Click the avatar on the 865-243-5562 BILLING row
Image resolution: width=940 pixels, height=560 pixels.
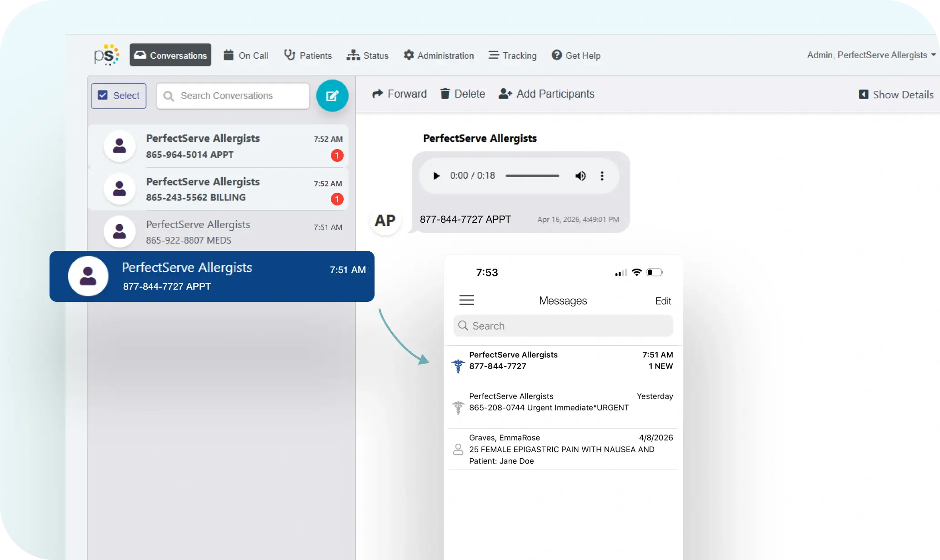[x=120, y=189]
